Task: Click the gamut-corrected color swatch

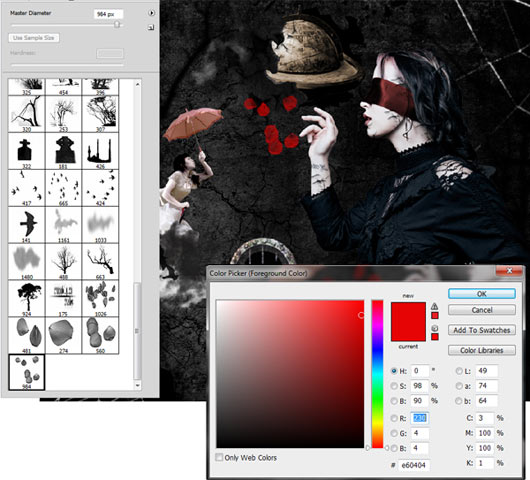Action: (x=435, y=315)
